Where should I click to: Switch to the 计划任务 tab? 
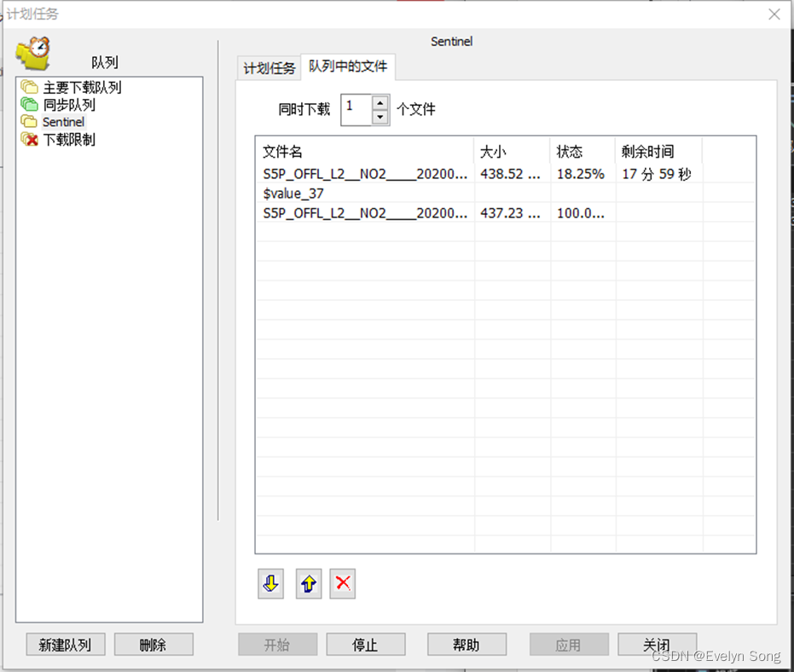[269, 67]
